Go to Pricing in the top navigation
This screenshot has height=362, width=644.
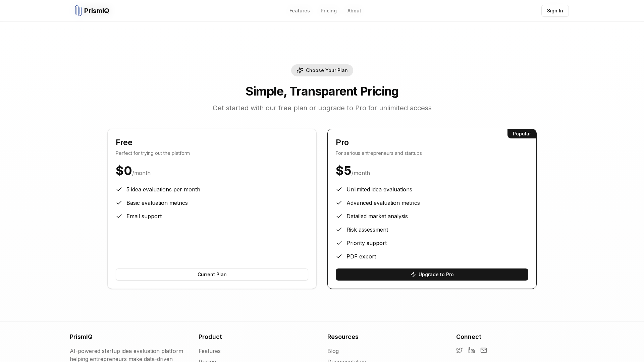pos(328,11)
